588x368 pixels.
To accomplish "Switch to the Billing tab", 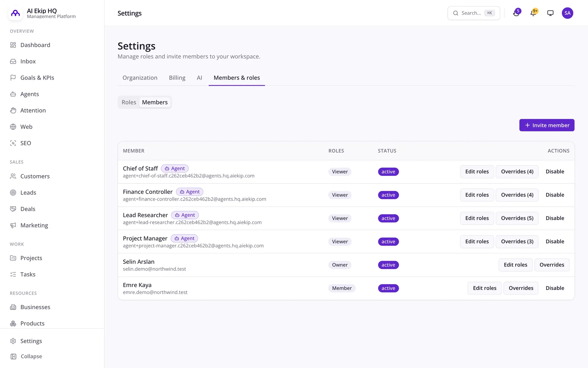I will (177, 78).
